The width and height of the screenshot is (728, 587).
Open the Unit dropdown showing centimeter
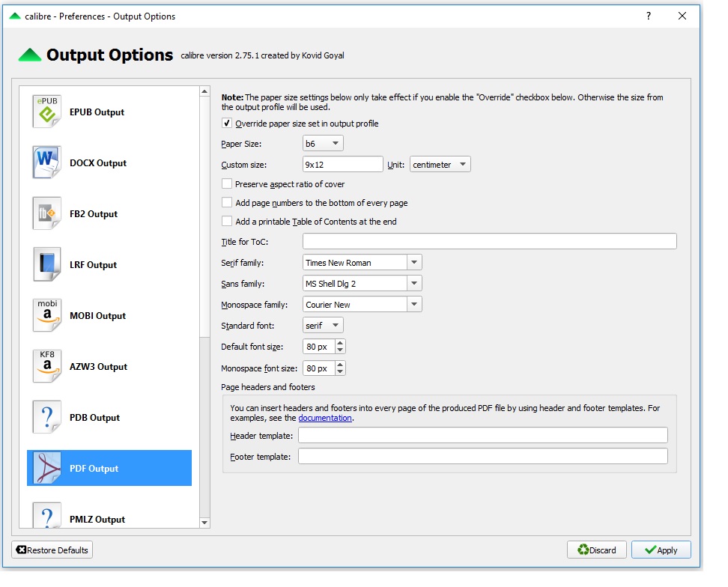pos(440,164)
